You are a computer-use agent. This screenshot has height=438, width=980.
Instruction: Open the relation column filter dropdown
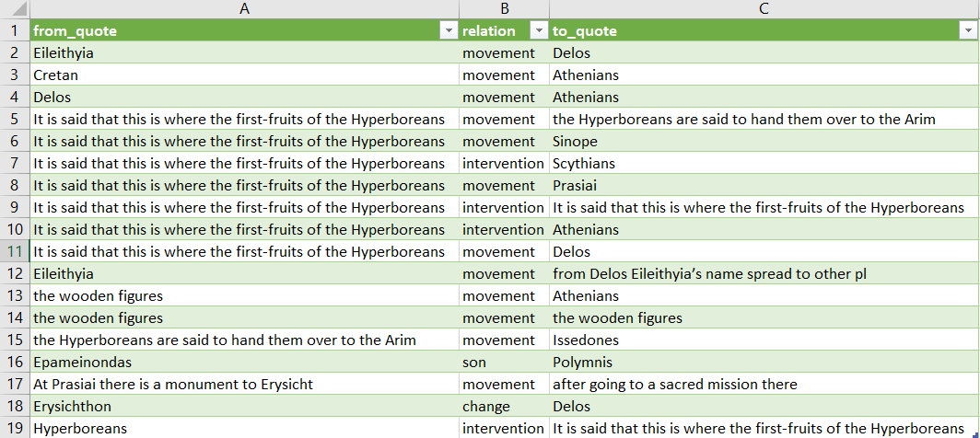coord(538,31)
